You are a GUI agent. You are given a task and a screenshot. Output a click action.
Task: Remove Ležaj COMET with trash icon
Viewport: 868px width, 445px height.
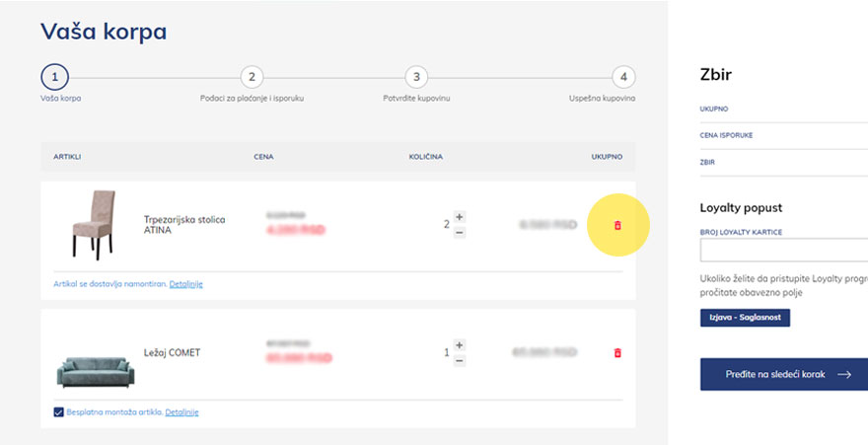tap(617, 352)
